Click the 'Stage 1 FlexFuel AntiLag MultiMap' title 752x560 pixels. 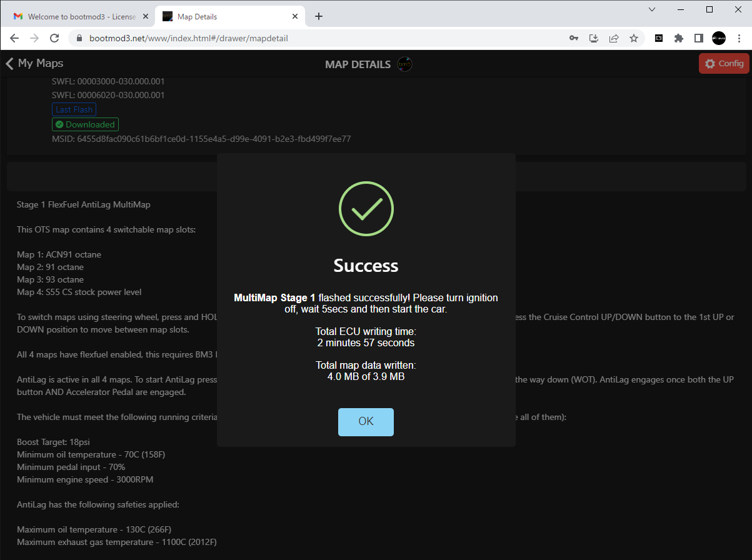pos(84,204)
